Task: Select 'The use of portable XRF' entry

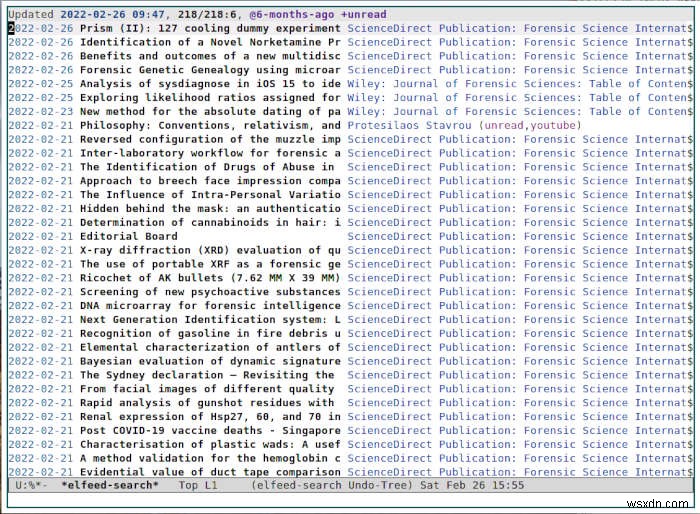Action: (x=210, y=264)
